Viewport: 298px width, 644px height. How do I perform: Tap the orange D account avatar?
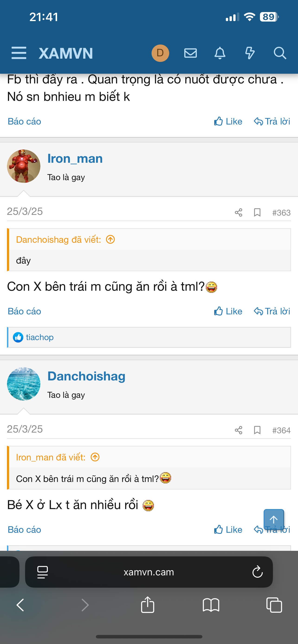coord(160,53)
